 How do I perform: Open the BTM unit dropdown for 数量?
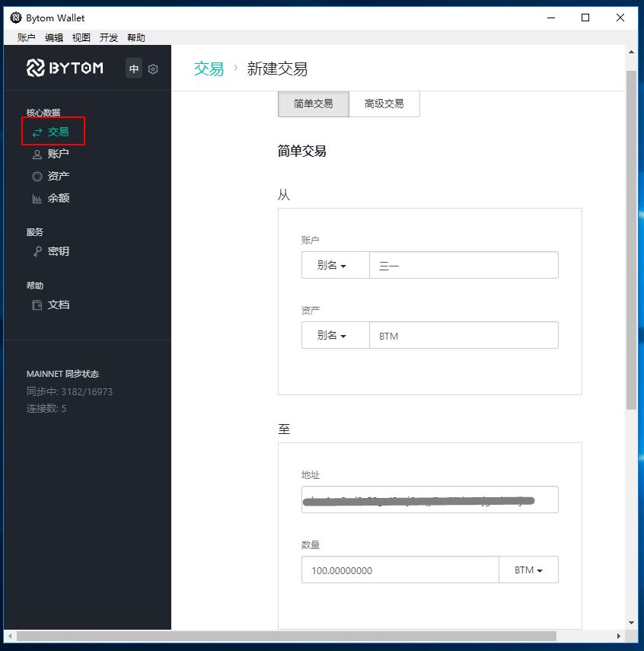click(528, 570)
